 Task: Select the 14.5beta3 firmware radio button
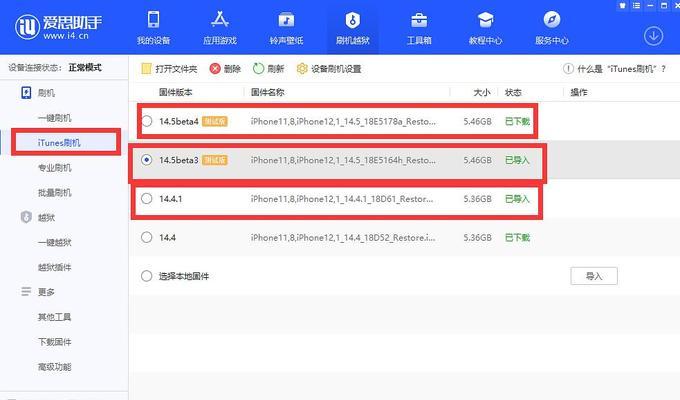coord(147,160)
